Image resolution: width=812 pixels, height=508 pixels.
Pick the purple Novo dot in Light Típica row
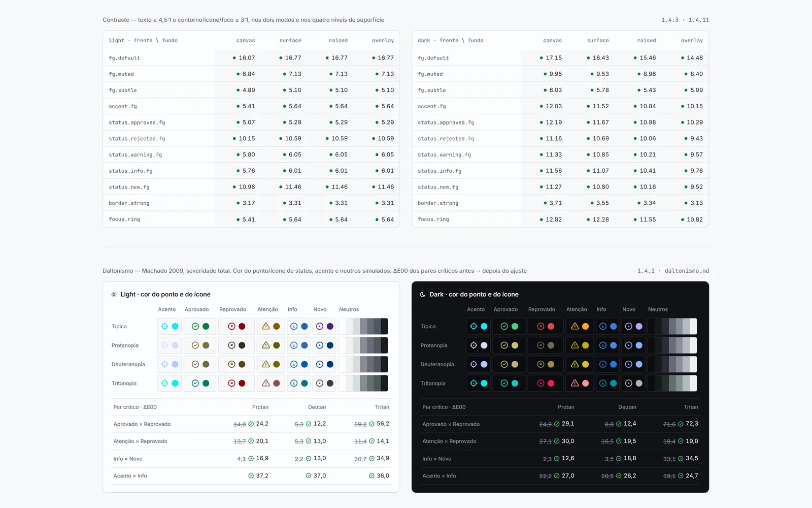coord(330,326)
